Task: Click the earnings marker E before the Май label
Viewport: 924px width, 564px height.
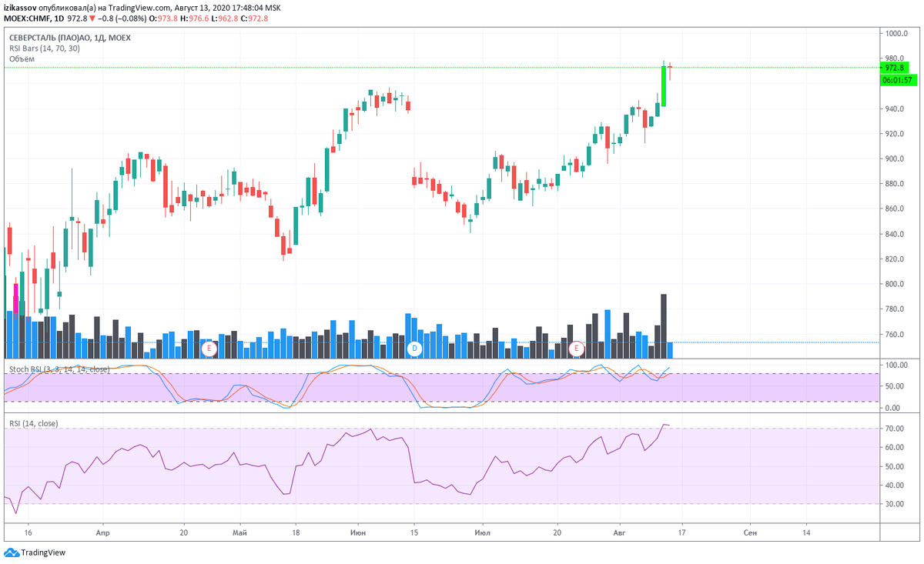Action: [x=208, y=349]
